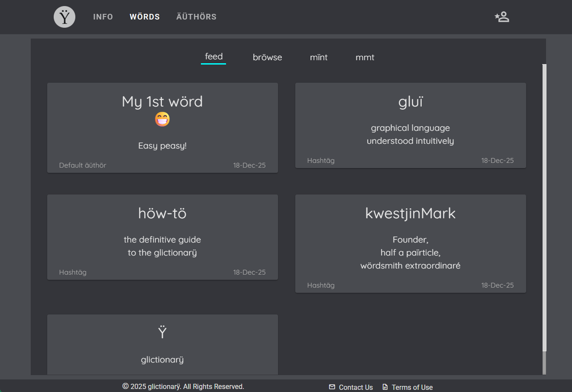The image size is (572, 392).
Task: View the "gluï" word card
Action: click(410, 125)
